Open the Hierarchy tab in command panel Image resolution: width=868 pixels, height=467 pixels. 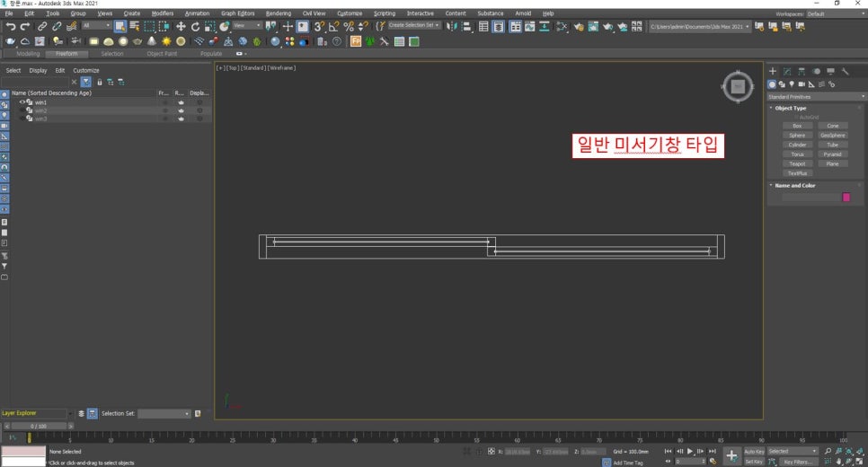pyautogui.click(x=802, y=71)
